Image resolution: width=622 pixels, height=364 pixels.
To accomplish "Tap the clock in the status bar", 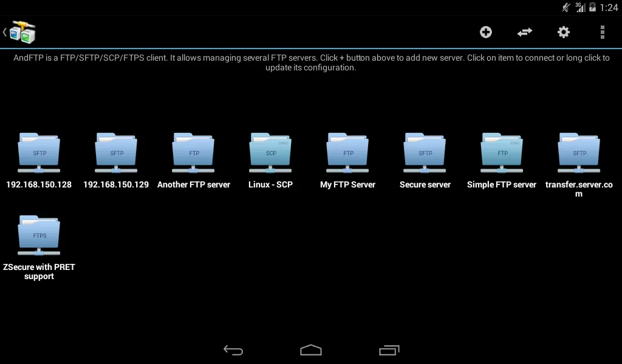I will [607, 7].
